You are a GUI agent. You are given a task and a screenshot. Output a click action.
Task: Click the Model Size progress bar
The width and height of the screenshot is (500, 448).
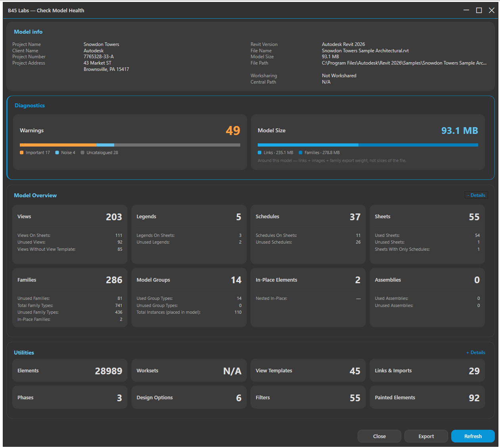tap(368, 145)
